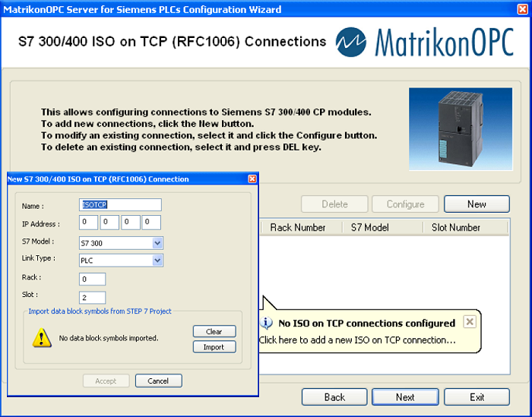Click the Exit button in the wizard

point(477,397)
